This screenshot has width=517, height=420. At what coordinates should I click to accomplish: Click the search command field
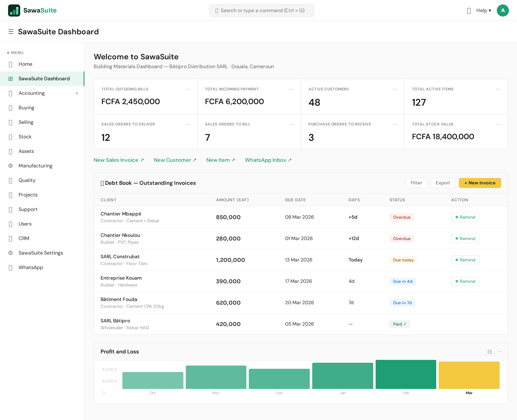click(x=262, y=10)
